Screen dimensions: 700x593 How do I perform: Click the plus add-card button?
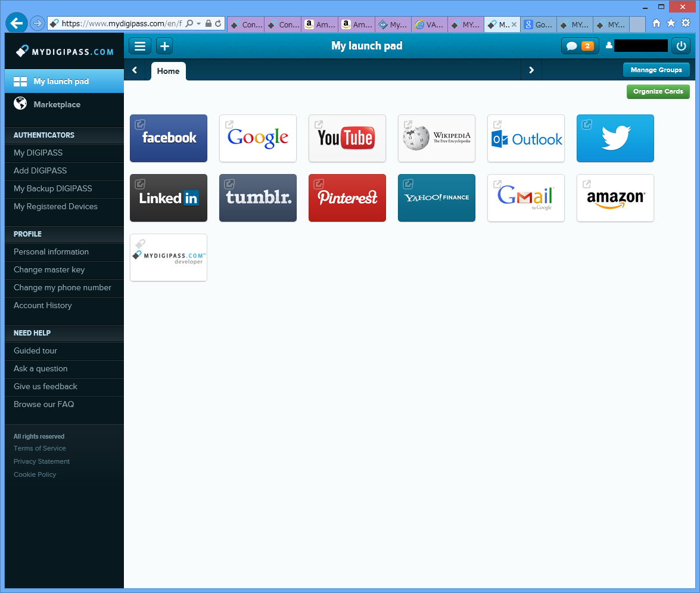tap(164, 46)
